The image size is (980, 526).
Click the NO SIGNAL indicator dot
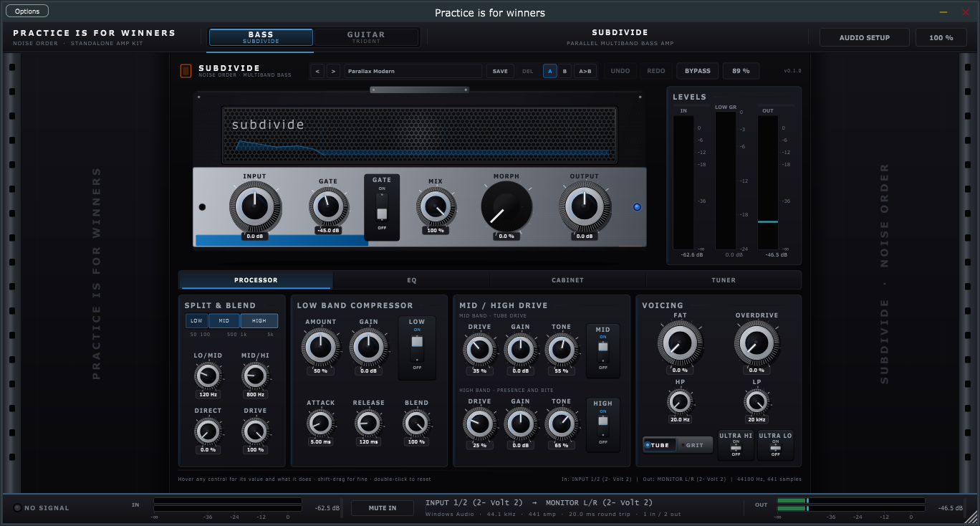pyautogui.click(x=17, y=508)
